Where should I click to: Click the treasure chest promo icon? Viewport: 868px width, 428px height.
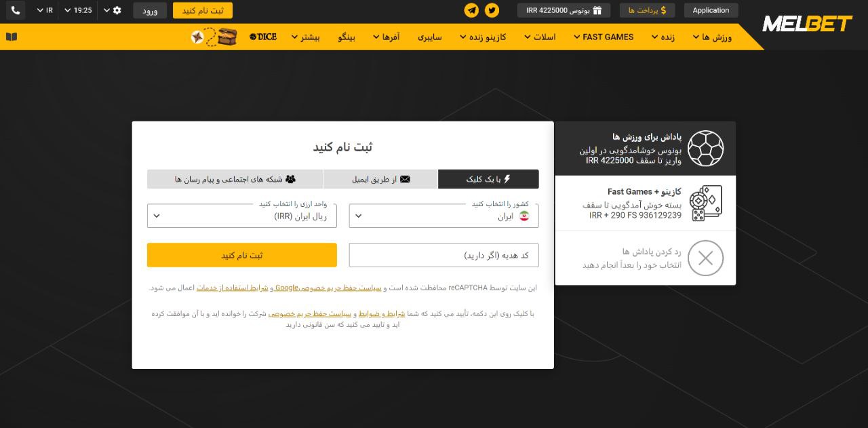tap(226, 37)
